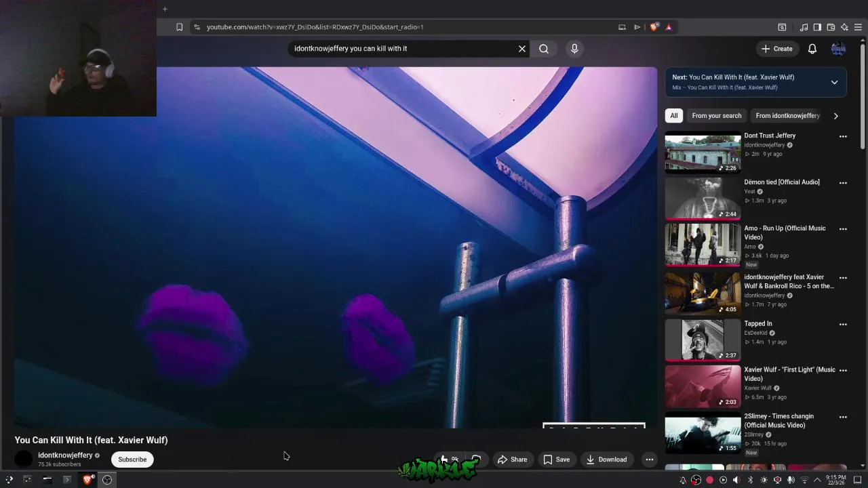Screen dimensions: 868x488
Task: Open options for Dëmon tied video
Action: (843, 183)
